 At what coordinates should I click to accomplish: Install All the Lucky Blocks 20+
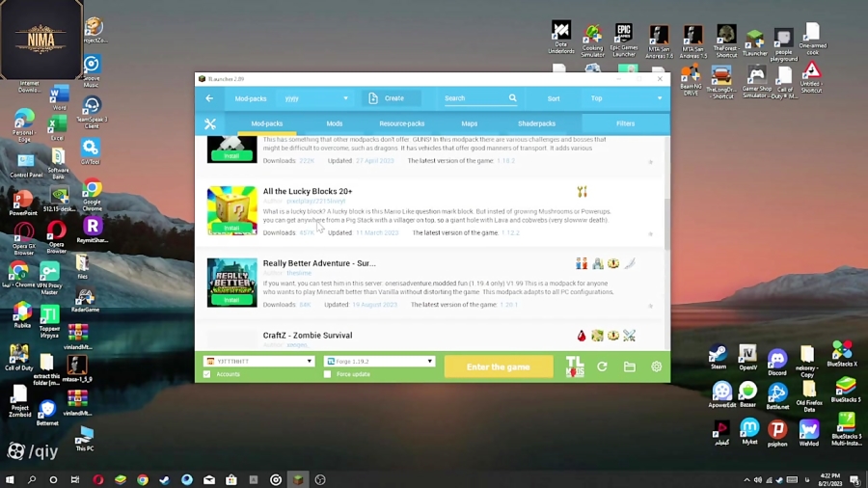(x=231, y=228)
